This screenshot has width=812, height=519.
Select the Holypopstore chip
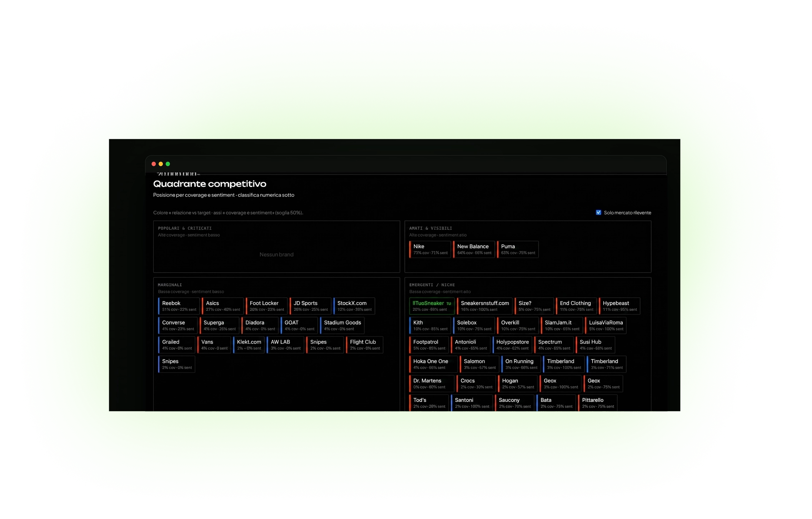coord(512,345)
